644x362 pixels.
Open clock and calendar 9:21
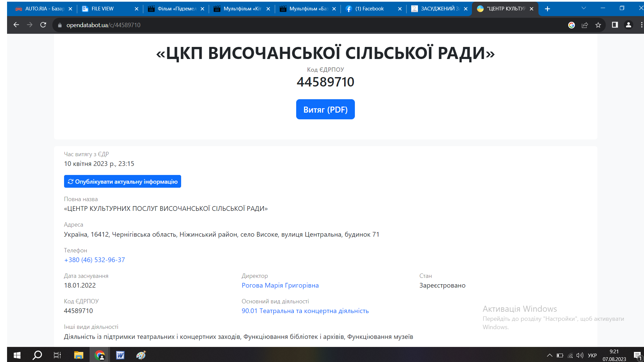[x=614, y=355]
